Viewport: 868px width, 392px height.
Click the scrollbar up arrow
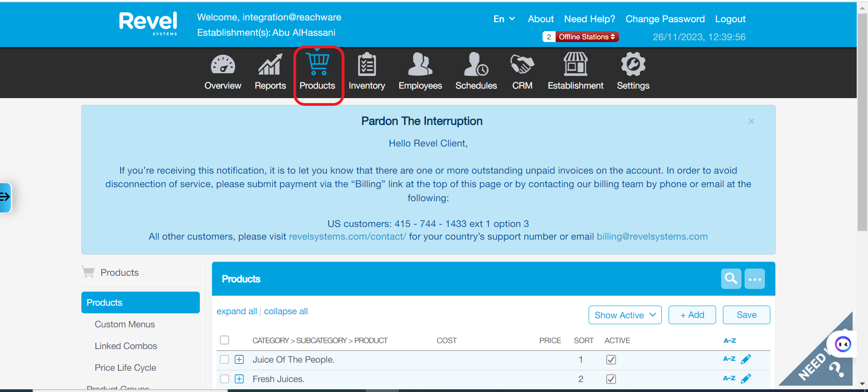[x=862, y=8]
